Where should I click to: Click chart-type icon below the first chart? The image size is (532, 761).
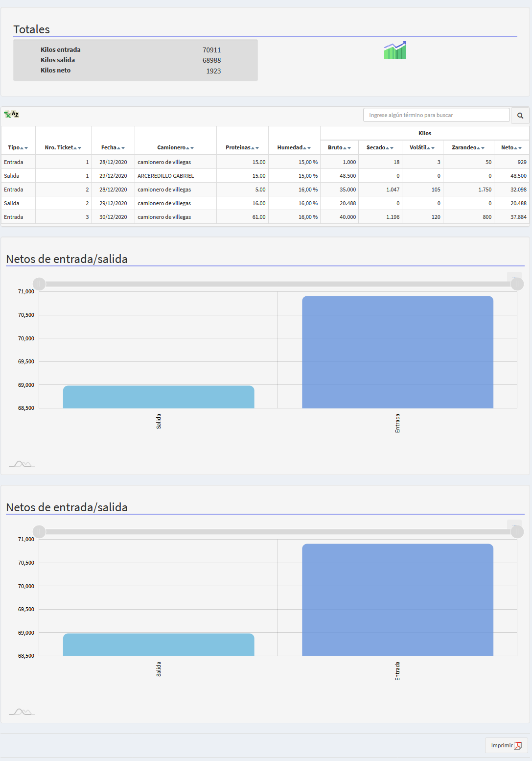(22, 464)
